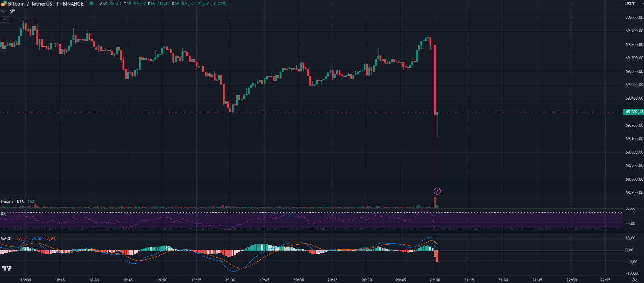Click the green market status dot
Image resolution: width=644 pixels, height=283 pixels.
pyautogui.click(x=91, y=4)
